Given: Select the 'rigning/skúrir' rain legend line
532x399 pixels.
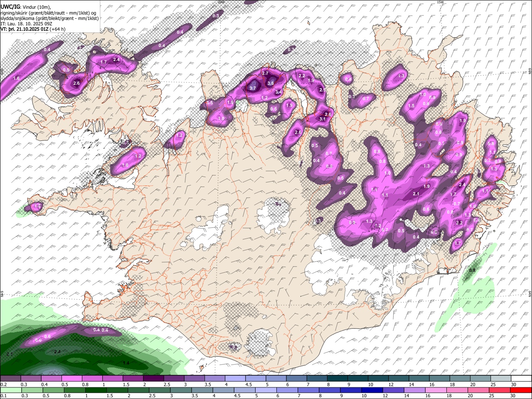Looking at the screenshot, I should click(x=49, y=13).
